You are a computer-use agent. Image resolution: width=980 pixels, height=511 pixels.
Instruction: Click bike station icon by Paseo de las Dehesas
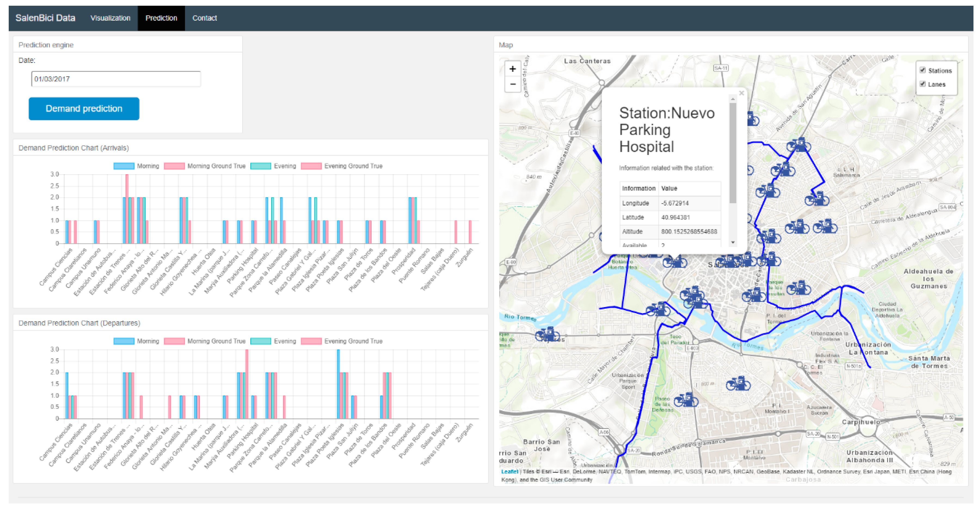686,400
